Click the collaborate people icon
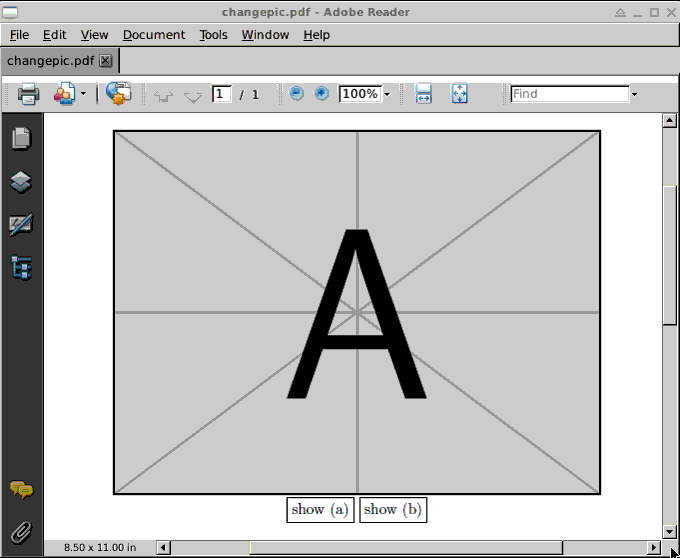The width and height of the screenshot is (680, 558). pyautogui.click(x=64, y=94)
